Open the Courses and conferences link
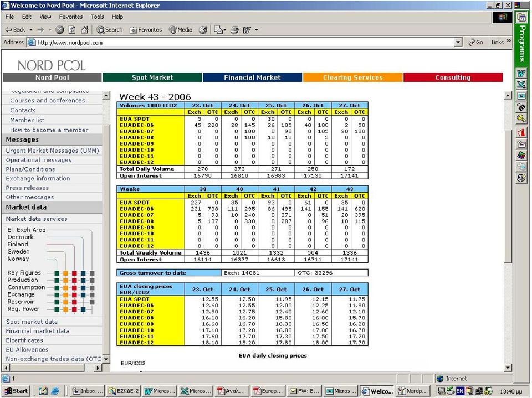 (48, 100)
